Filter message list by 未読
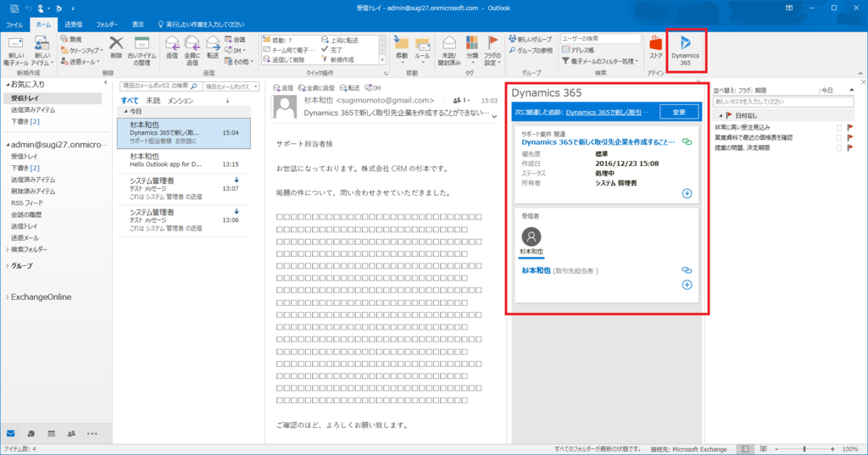This screenshot has width=868, height=455. click(x=153, y=101)
